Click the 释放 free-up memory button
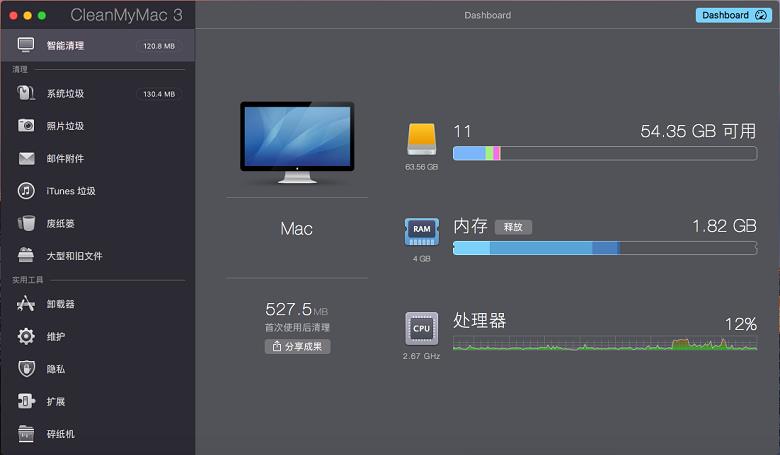The width and height of the screenshot is (780, 455). 513,227
